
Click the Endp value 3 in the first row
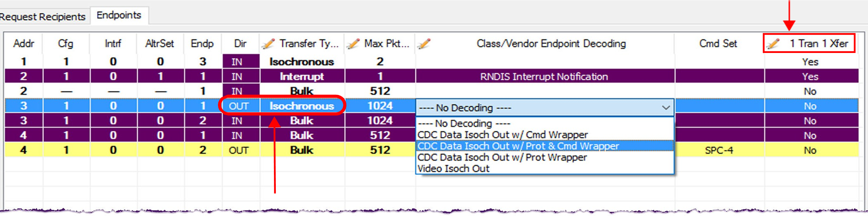coord(203,62)
